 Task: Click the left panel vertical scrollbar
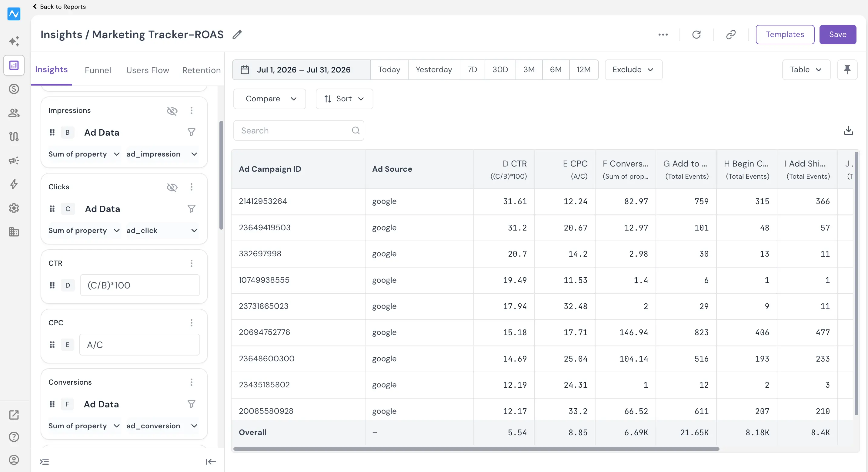point(221,175)
